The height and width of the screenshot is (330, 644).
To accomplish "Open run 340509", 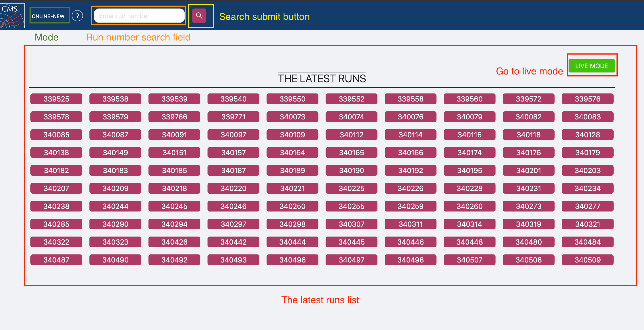I will (587, 260).
